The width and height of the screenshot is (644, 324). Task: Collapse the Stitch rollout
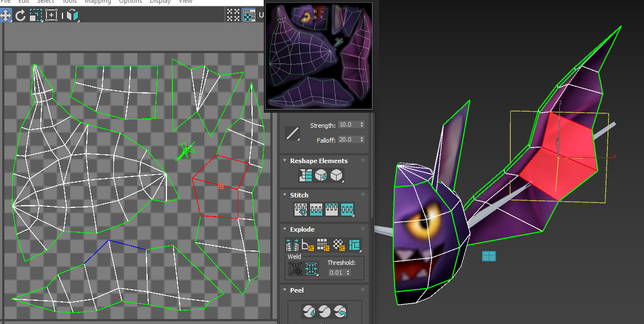tap(285, 195)
